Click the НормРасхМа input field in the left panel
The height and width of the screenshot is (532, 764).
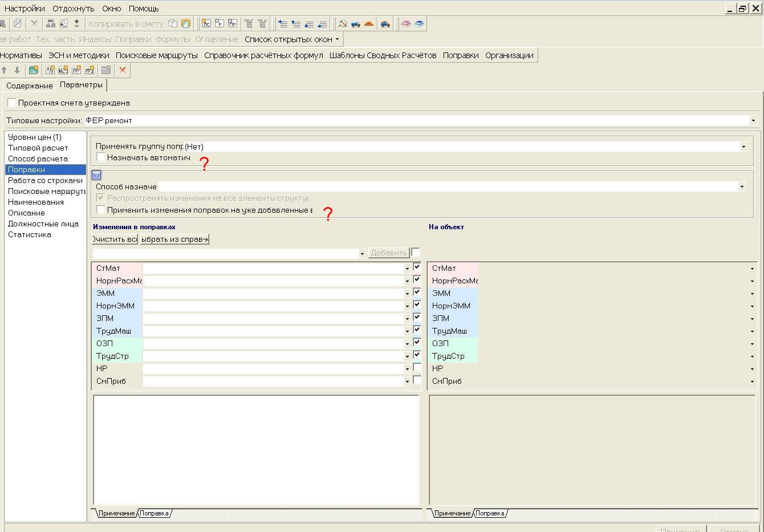(x=273, y=281)
